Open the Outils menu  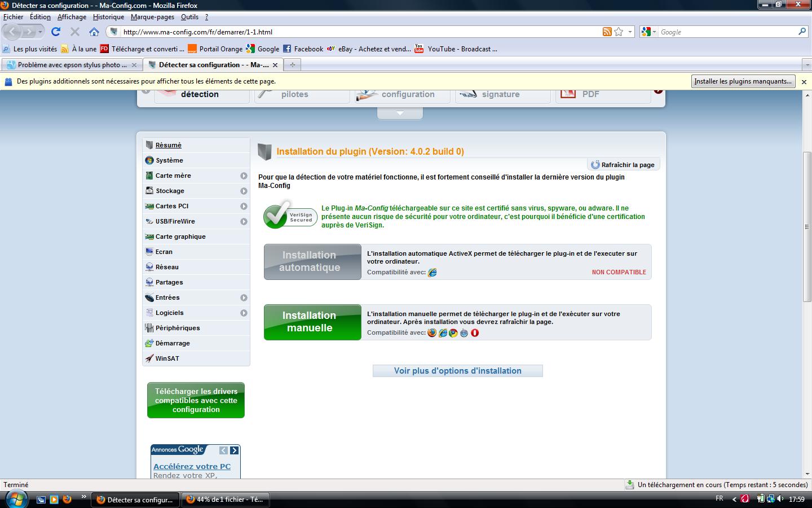point(189,17)
